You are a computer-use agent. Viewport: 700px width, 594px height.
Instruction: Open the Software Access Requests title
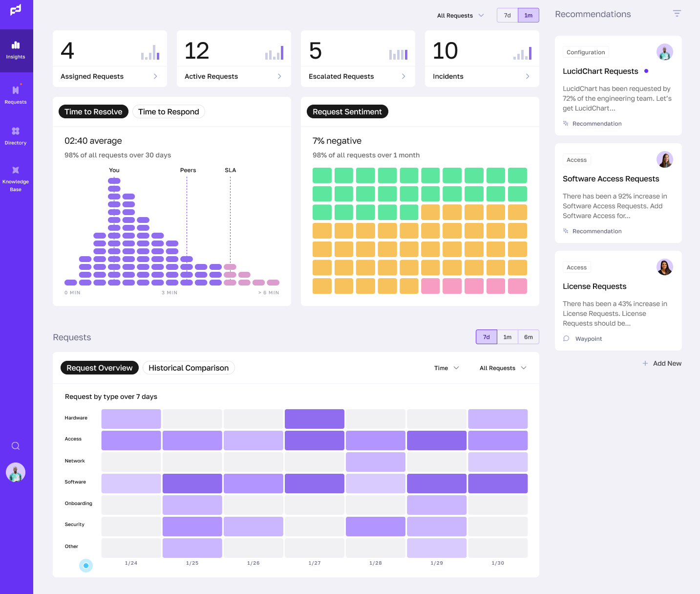pyautogui.click(x=611, y=178)
